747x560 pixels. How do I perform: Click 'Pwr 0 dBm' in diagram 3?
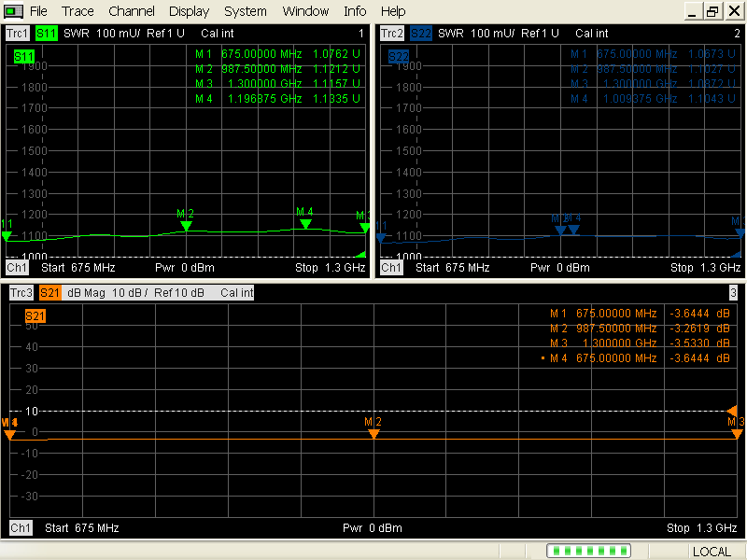coord(373,527)
